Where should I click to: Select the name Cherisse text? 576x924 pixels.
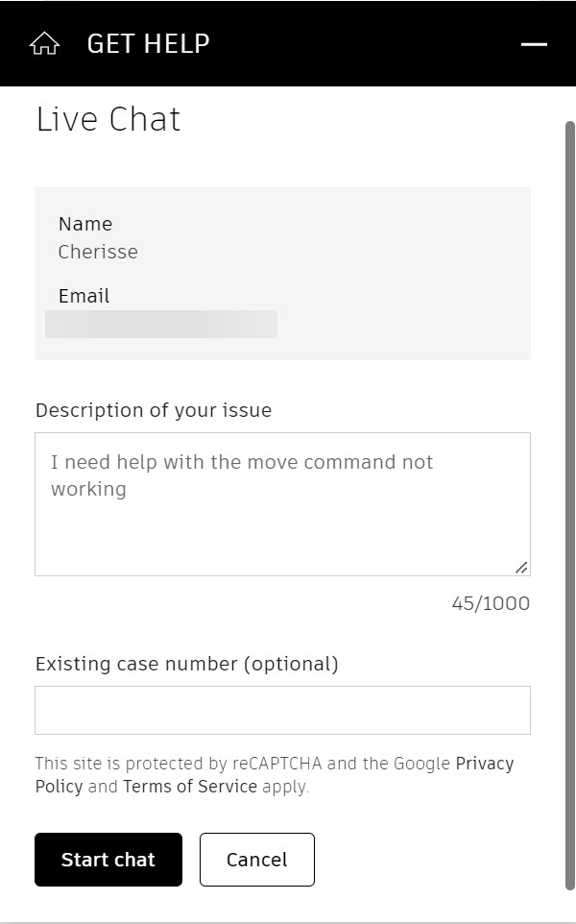(98, 252)
